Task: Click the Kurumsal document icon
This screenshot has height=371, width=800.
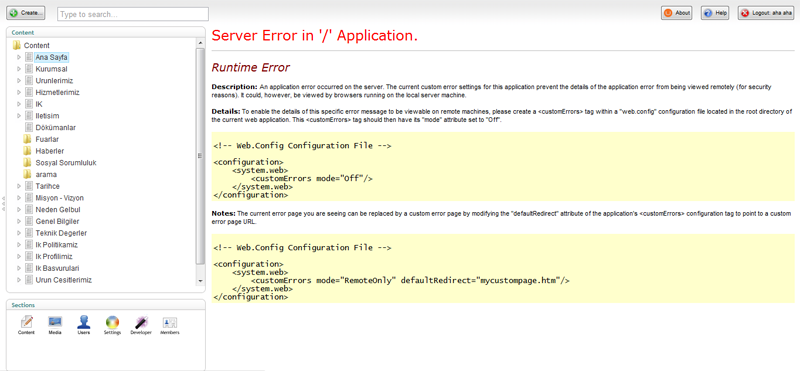Action: 29,69
